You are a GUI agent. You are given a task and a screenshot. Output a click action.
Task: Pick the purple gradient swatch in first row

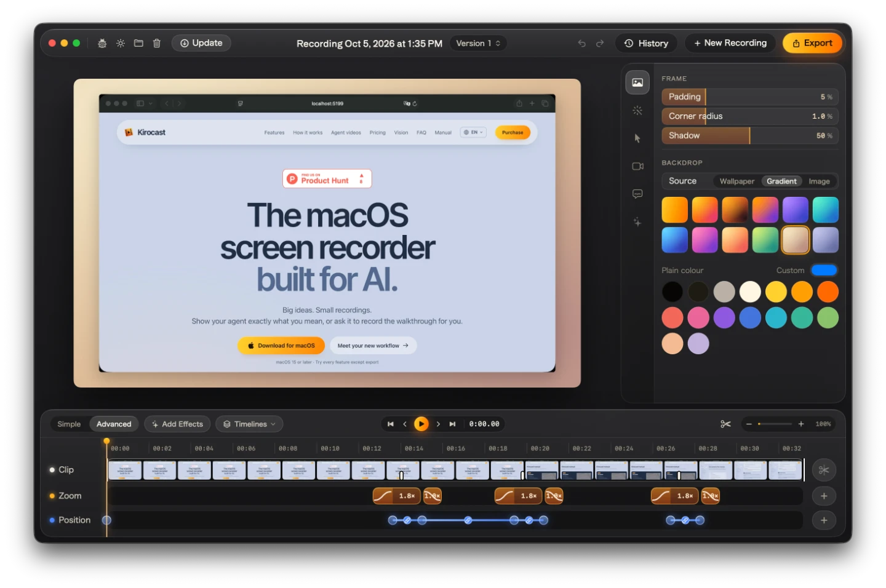(x=795, y=210)
